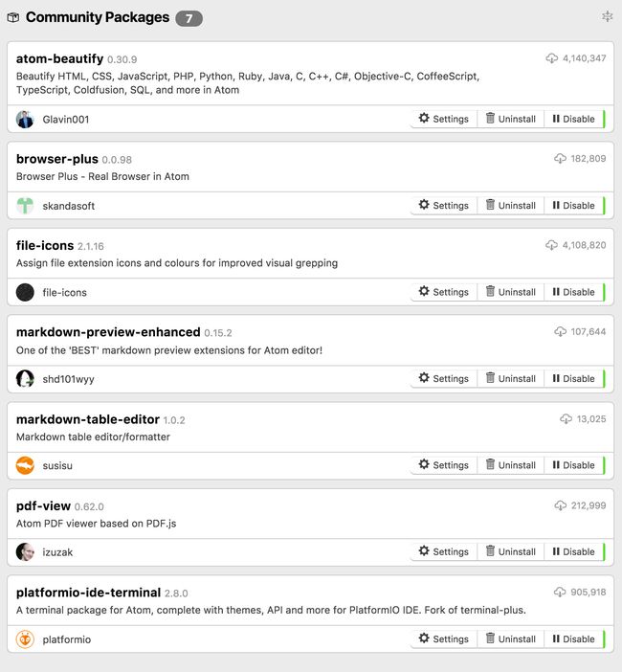Disable the browser-plus package
The image size is (622, 672).
coord(574,205)
